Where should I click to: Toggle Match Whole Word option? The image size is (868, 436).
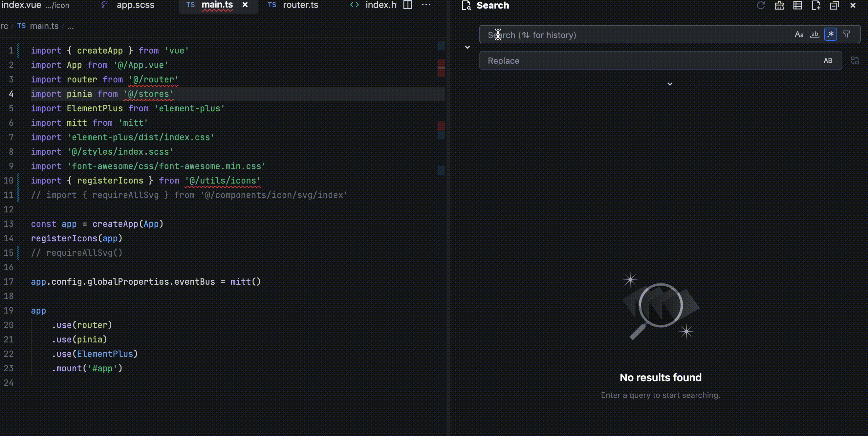point(814,34)
